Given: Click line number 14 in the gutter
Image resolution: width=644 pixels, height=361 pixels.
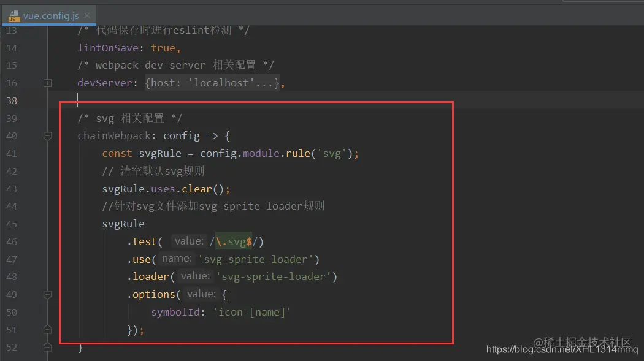Looking at the screenshot, I should coord(12,48).
